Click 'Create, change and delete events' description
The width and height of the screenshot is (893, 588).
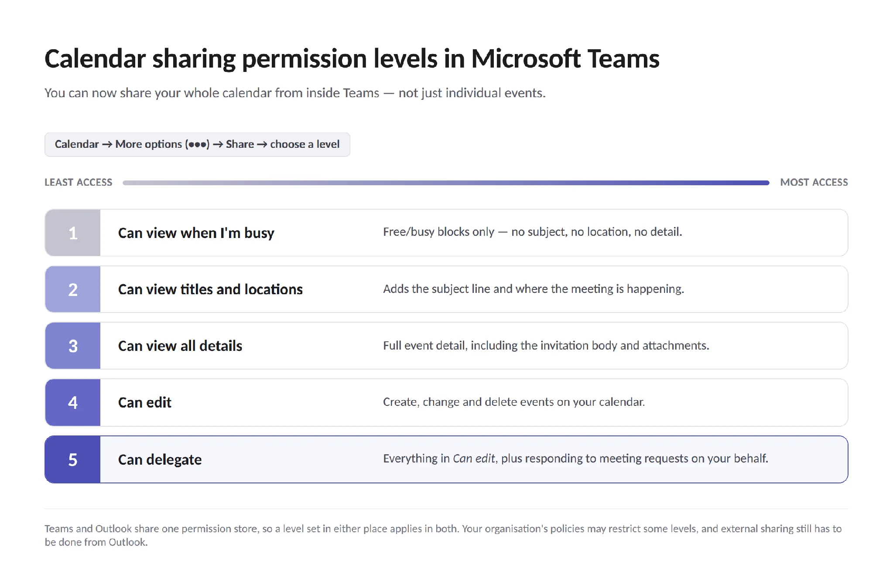(x=514, y=402)
